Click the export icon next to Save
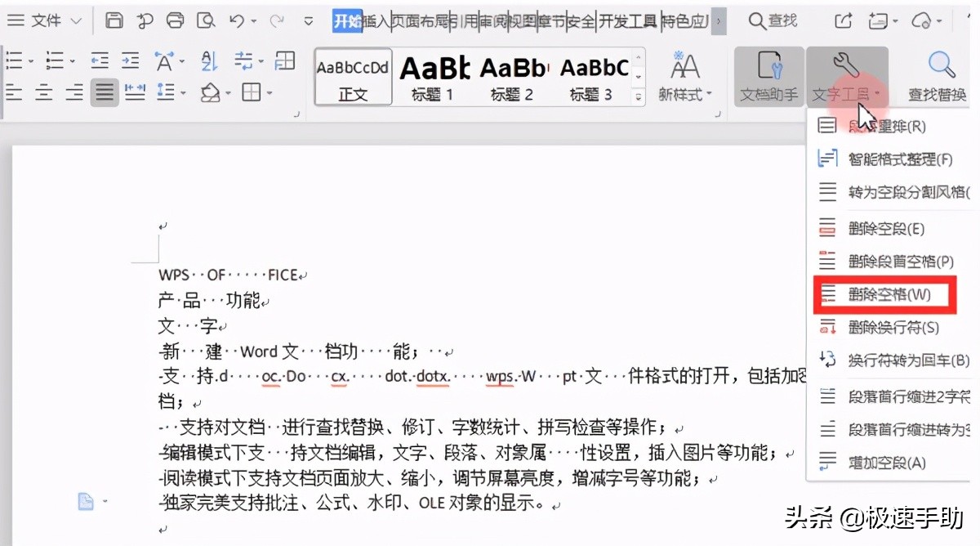The image size is (980, 546). click(145, 20)
